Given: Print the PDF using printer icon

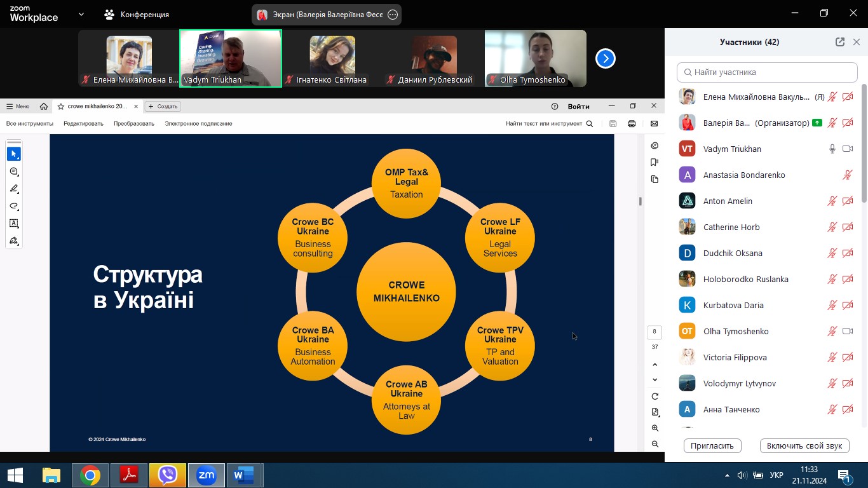Looking at the screenshot, I should pyautogui.click(x=632, y=124).
